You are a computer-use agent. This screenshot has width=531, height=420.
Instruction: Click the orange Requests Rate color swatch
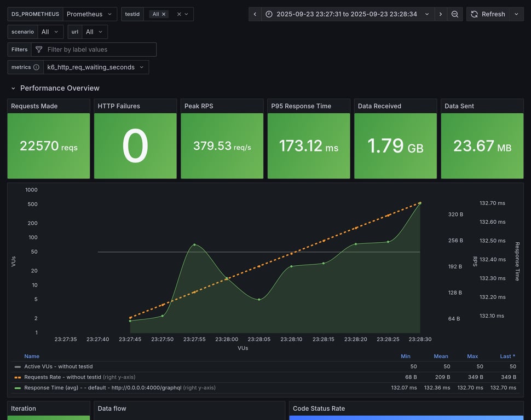click(x=18, y=377)
